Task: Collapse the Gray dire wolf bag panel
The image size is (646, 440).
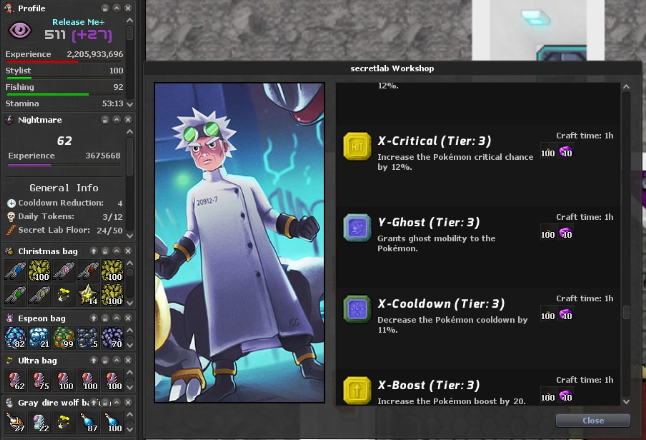Action: 117,403
